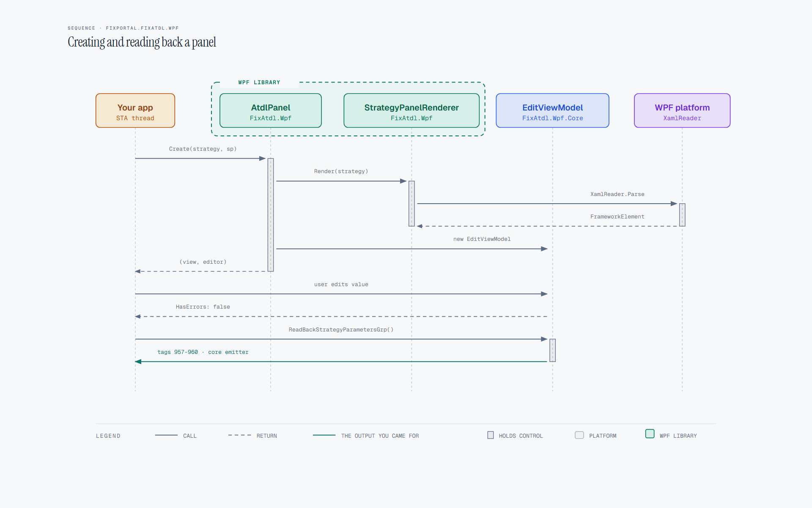Viewport: 812px width, 508px height.
Task: Select the EditViewModel participant box
Action: click(552, 110)
